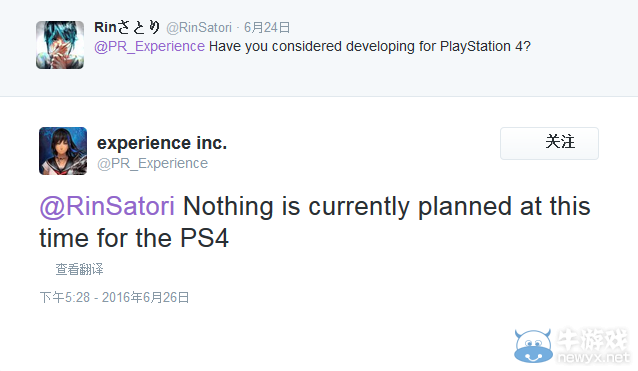Image resolution: width=638 pixels, height=371 pixels.
Task: Open the purple @RinSatori mention in reply
Action: pos(107,206)
